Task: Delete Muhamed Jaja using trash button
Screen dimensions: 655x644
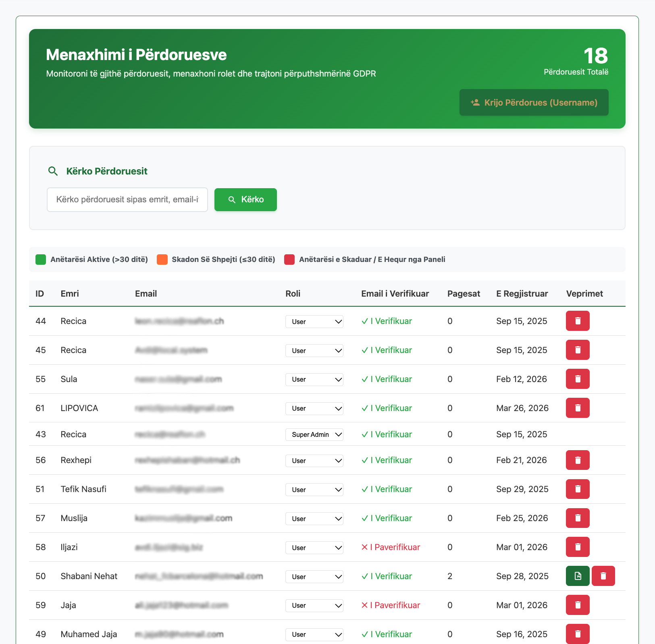Action: [x=578, y=634]
